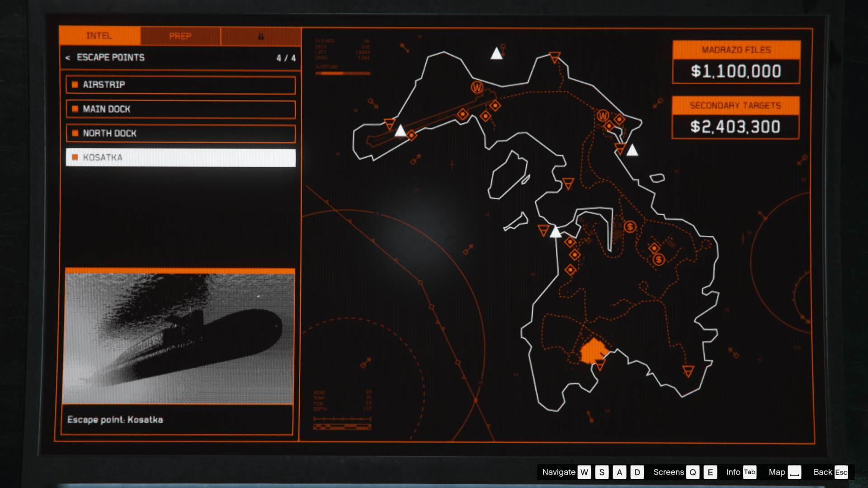Select the KOSATKA escape point
Viewport: 868px width, 488px height.
pos(180,158)
